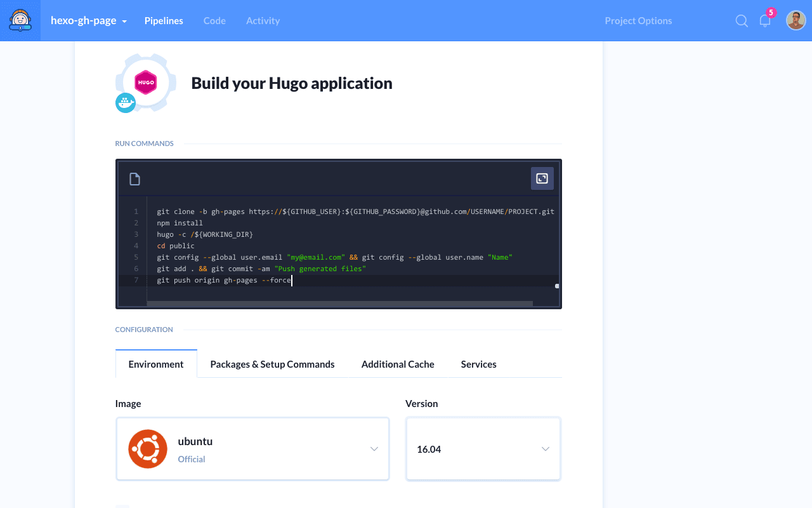Screen dimensions: 812x508
Task: Go to Pipelines in top navigation
Action: pos(164,20)
